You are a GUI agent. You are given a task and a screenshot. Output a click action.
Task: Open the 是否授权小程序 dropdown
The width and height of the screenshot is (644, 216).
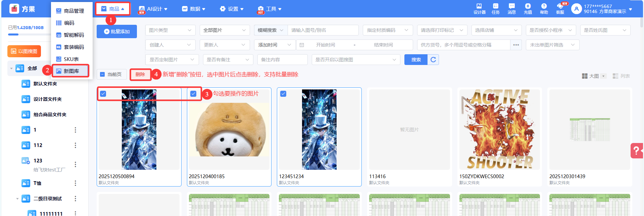coord(551,30)
